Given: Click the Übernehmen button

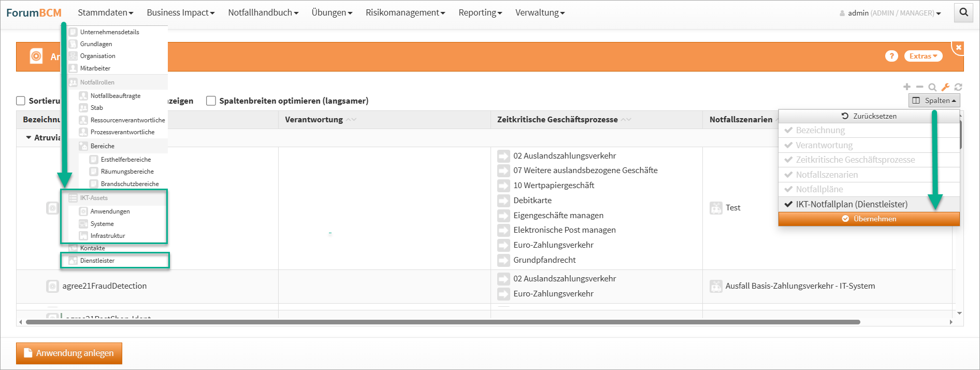Looking at the screenshot, I should 869,219.
